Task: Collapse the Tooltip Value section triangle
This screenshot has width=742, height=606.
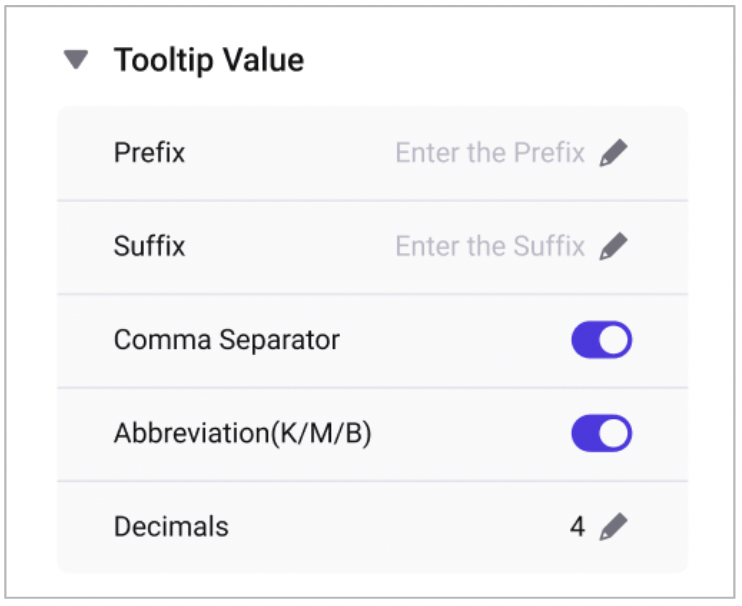Action: (75, 61)
